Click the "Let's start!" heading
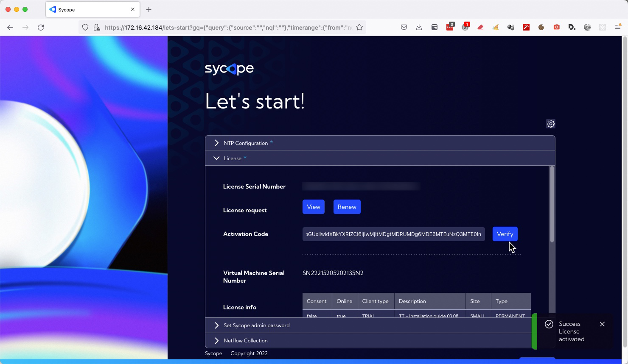This screenshot has width=628, height=364. pyautogui.click(x=255, y=101)
